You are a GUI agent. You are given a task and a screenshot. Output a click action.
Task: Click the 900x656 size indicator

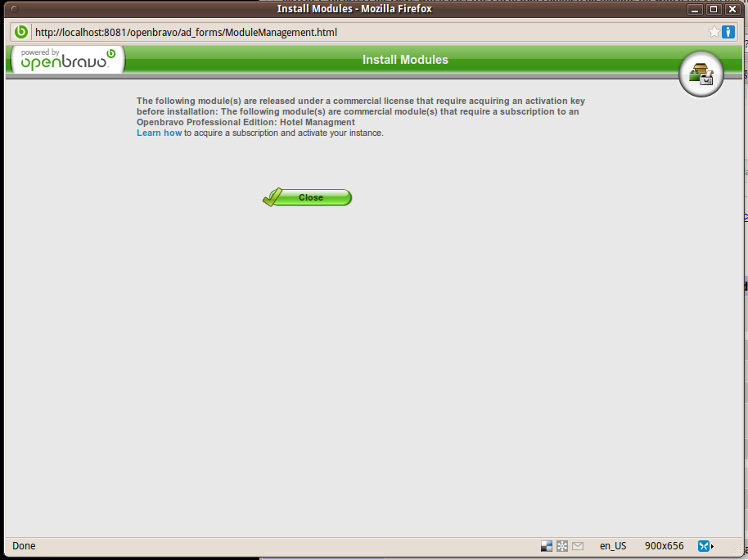(x=664, y=546)
